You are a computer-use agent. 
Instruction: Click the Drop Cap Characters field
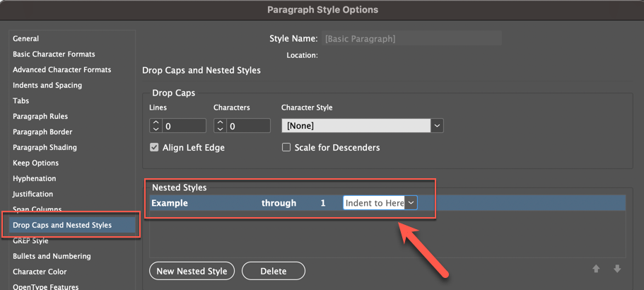click(248, 125)
